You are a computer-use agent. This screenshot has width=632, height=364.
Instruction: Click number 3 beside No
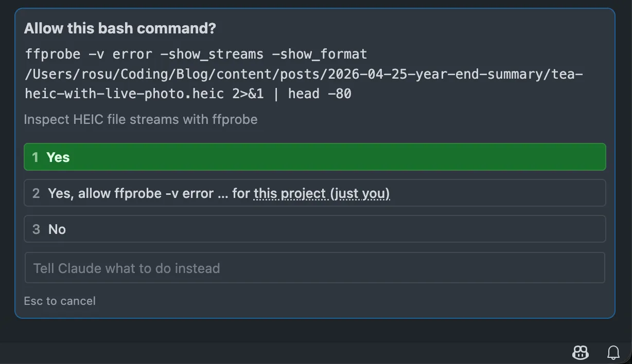36,229
